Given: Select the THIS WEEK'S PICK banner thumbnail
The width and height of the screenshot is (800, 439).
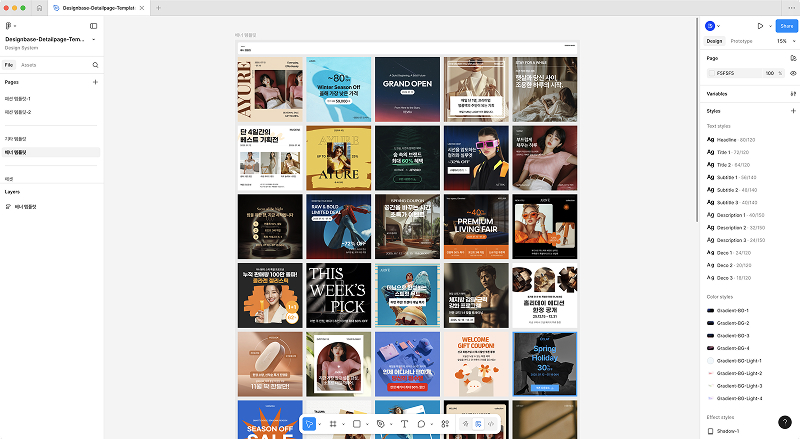Looking at the screenshot, I should 338,296.
